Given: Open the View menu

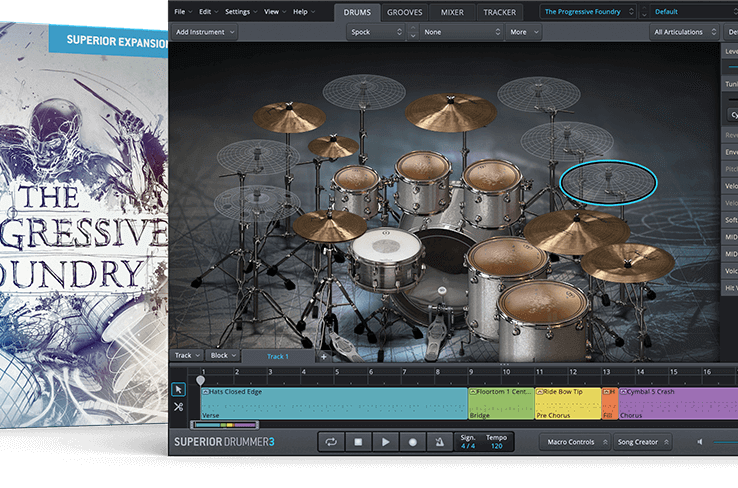Looking at the screenshot, I should [x=275, y=12].
